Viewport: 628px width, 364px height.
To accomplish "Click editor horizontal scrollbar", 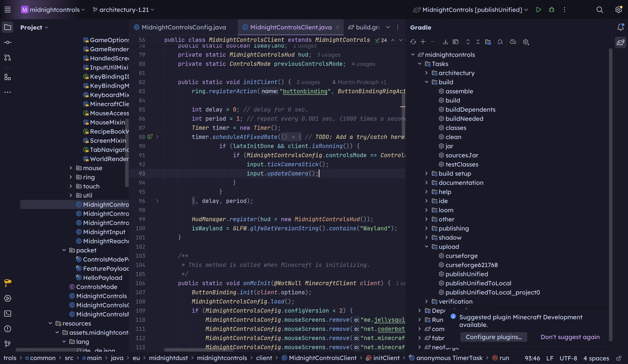I will [x=199, y=350].
